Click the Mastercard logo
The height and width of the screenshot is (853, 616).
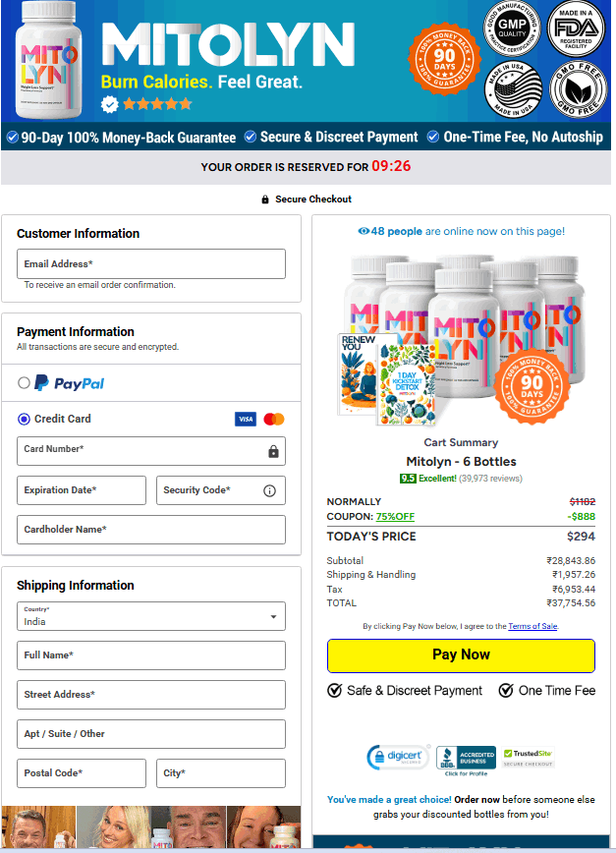click(x=274, y=419)
